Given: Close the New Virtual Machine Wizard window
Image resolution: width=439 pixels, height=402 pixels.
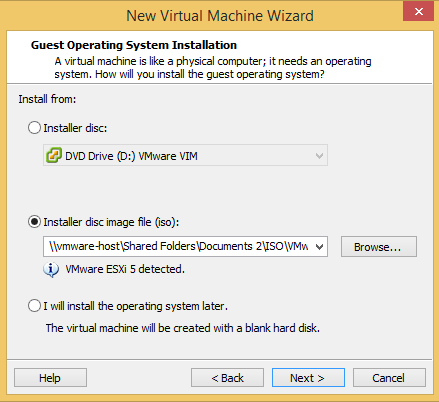Looking at the screenshot, I should tap(418, 11).
